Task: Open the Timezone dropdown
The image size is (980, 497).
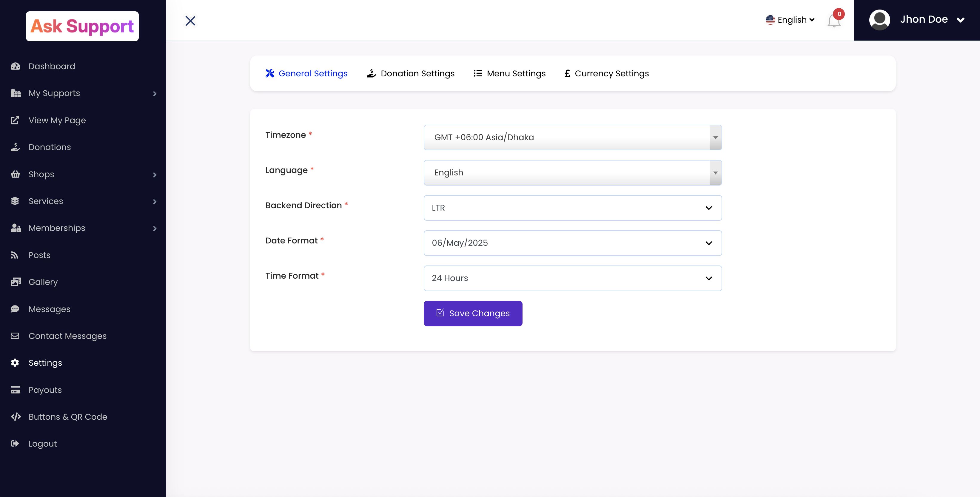Action: pos(573,137)
